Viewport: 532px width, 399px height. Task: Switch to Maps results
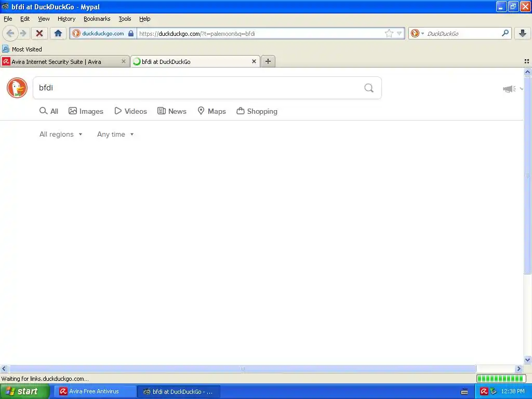[x=212, y=111]
